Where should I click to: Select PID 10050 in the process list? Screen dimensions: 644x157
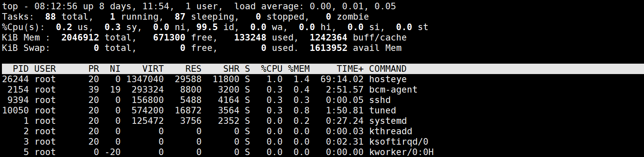point(15,111)
